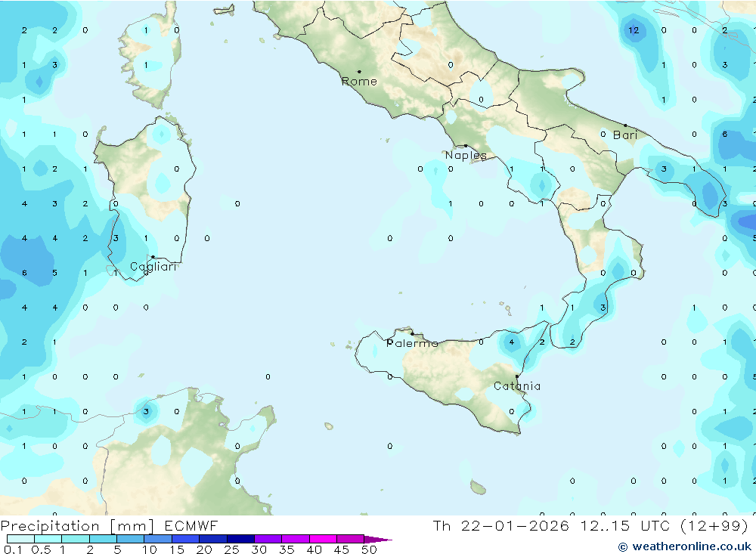Click the Catania city label
Viewport: 756px width, 554px height.
[x=517, y=385]
